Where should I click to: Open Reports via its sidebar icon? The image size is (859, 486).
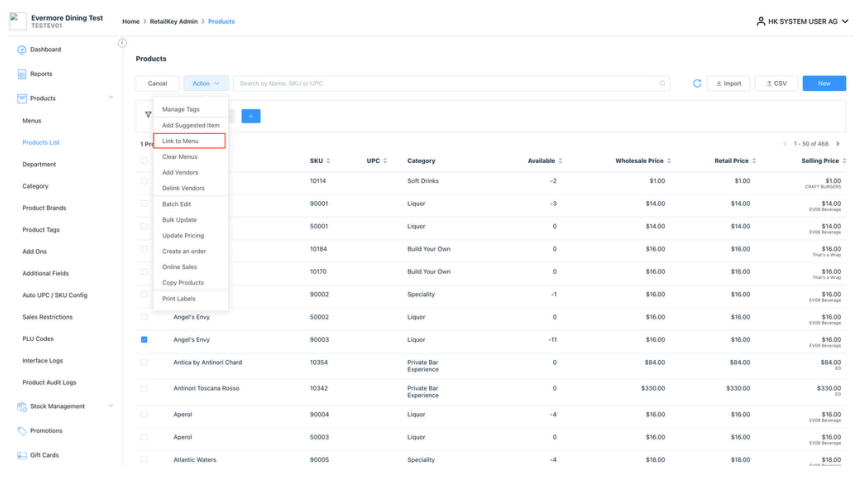click(21, 74)
